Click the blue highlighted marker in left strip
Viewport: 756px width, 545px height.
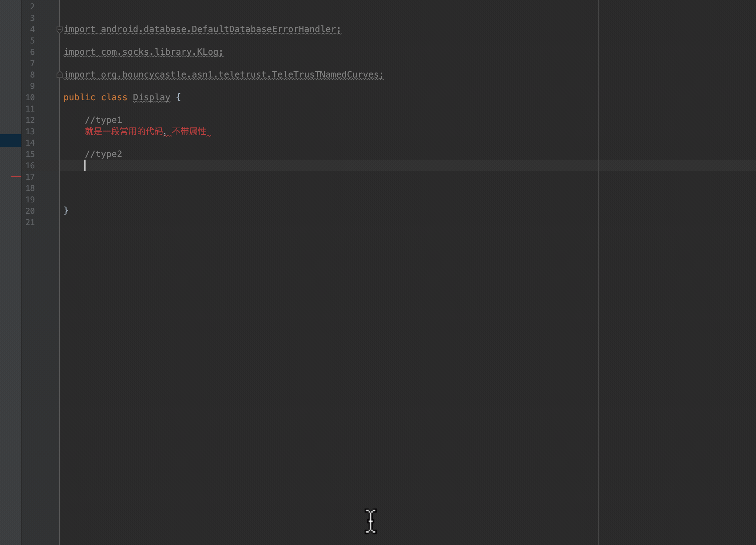[11, 141]
